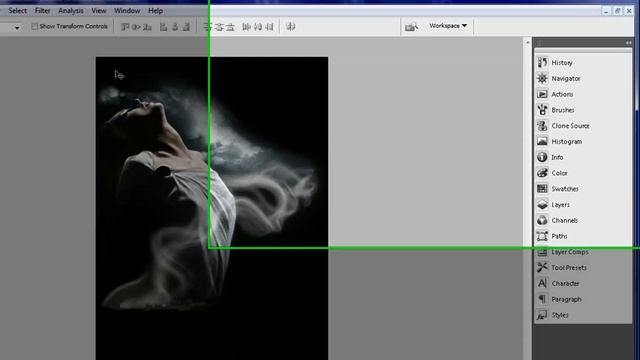
Task: Enable Show Transform Controls checkbox
Action: 35,27
